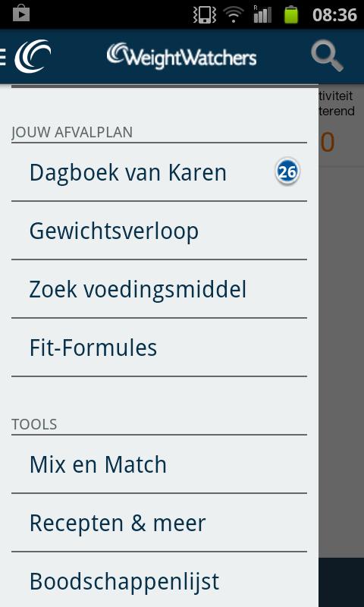Tap the vibrate mode status icon
The height and width of the screenshot is (607, 364).
tap(204, 14)
